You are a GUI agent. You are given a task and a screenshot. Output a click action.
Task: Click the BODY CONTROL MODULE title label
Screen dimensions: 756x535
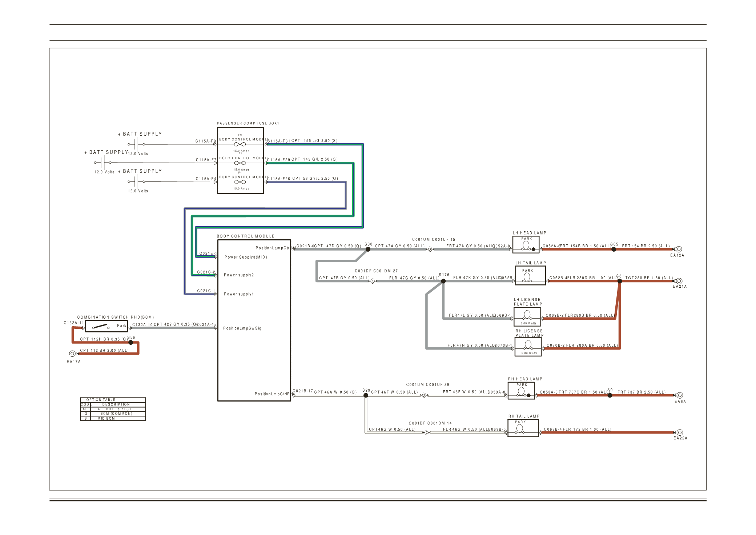coord(245,236)
